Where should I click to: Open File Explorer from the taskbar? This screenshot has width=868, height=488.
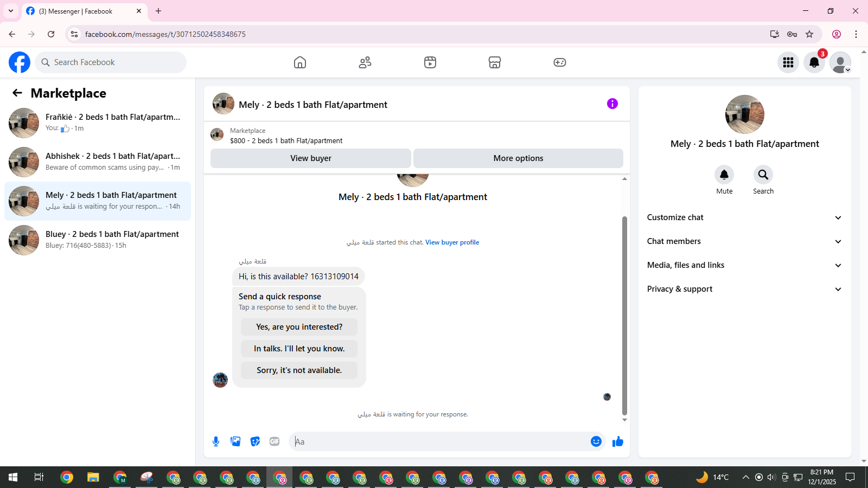(93, 477)
